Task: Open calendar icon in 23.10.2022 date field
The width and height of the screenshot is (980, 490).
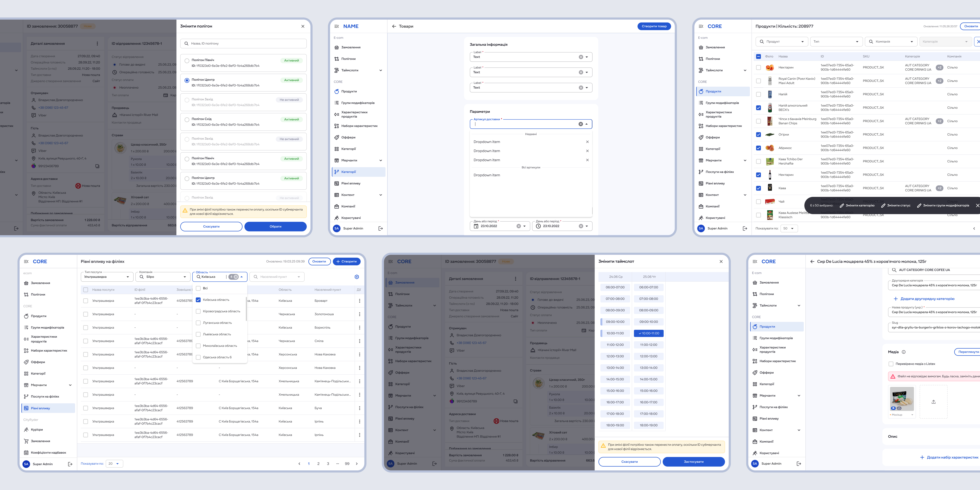Action: coord(476,226)
